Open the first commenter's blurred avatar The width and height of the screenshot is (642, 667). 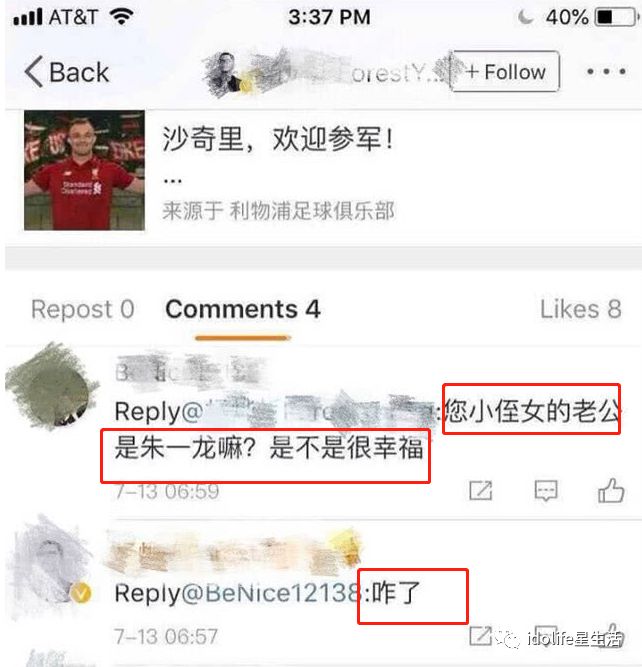click(51, 385)
